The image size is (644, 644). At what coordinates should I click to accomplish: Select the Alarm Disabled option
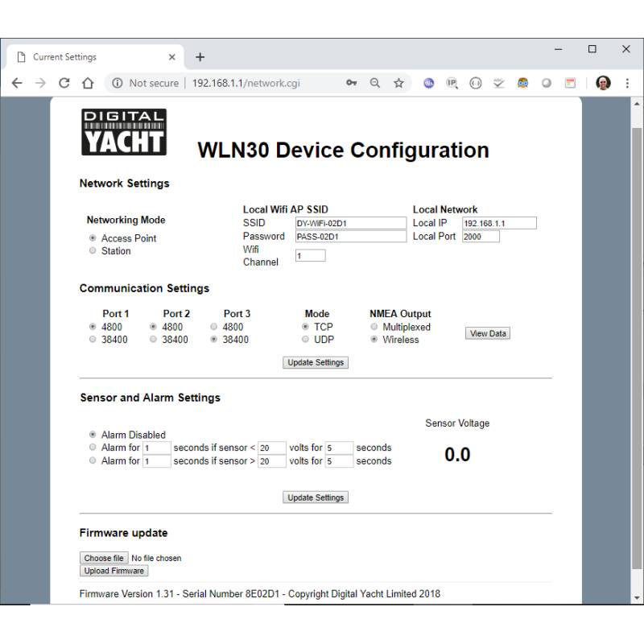pos(93,434)
